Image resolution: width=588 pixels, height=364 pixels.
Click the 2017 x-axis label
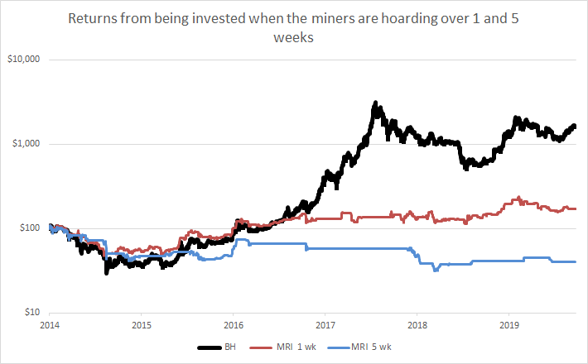[x=326, y=324]
